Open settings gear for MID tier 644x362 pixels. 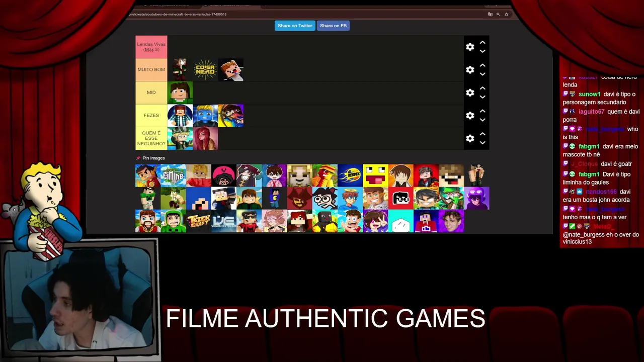[x=470, y=93]
